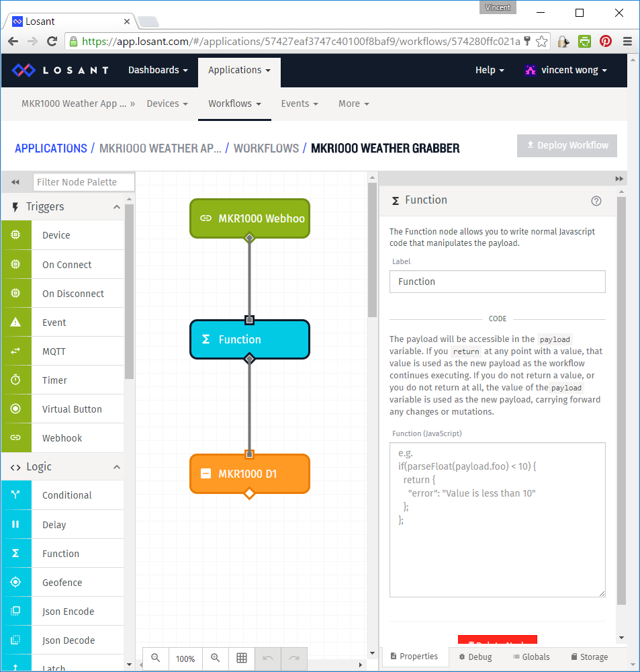Click the zoom in magnifier icon
The image size is (640, 672).
point(215,659)
